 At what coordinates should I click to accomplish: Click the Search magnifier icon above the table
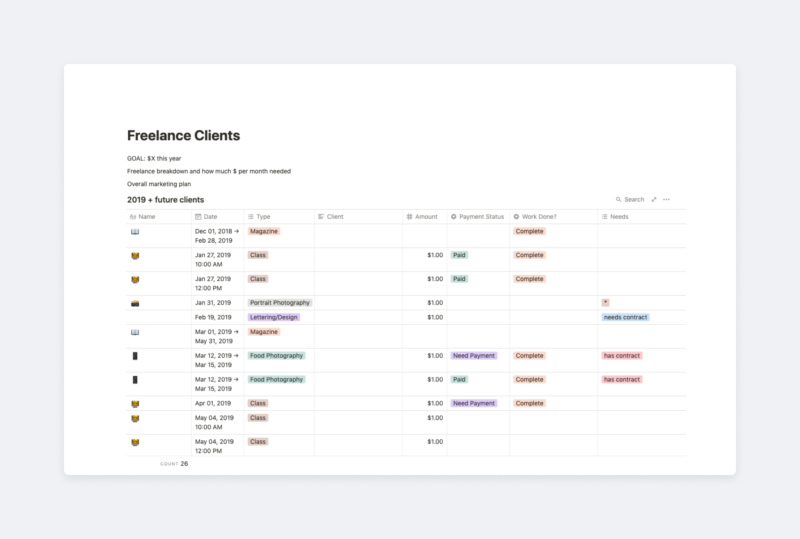(x=619, y=200)
